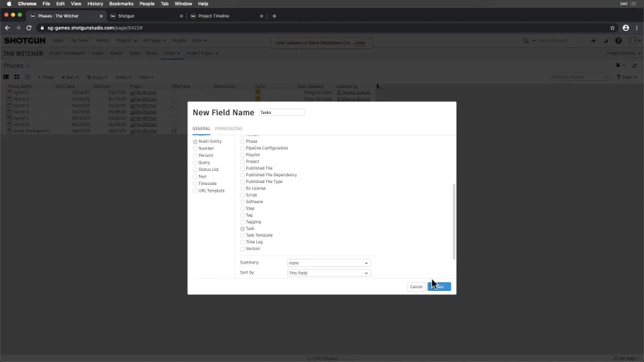Select Multi-Entity field type
This screenshot has height=362, width=644.
(195, 141)
